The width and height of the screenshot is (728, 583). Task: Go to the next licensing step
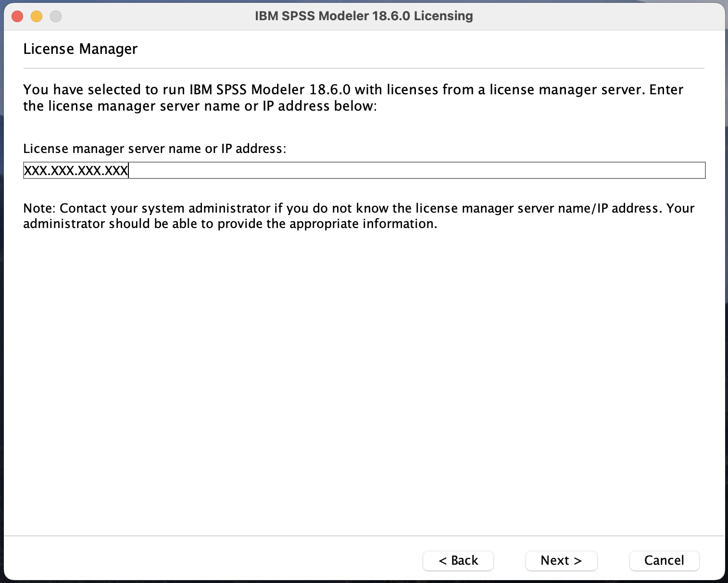point(561,560)
